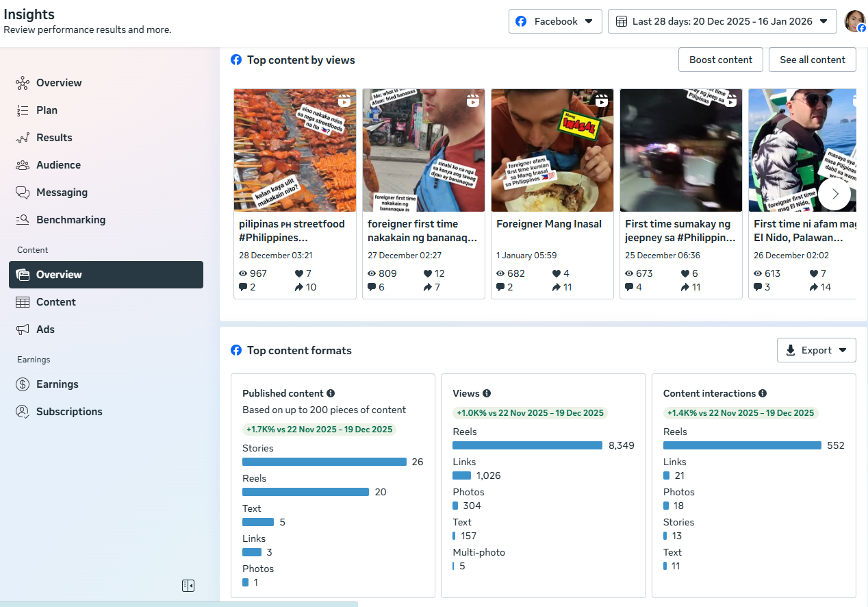The image size is (868, 607).
Task: Click the reel icon on the Mang Inasal thumbnail
Action: [x=601, y=101]
